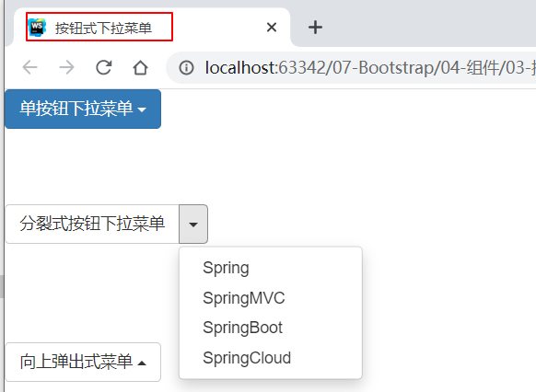Click the WebStorm favicon on the browser tab
Viewport: 536px width, 392px height.
(x=37, y=28)
